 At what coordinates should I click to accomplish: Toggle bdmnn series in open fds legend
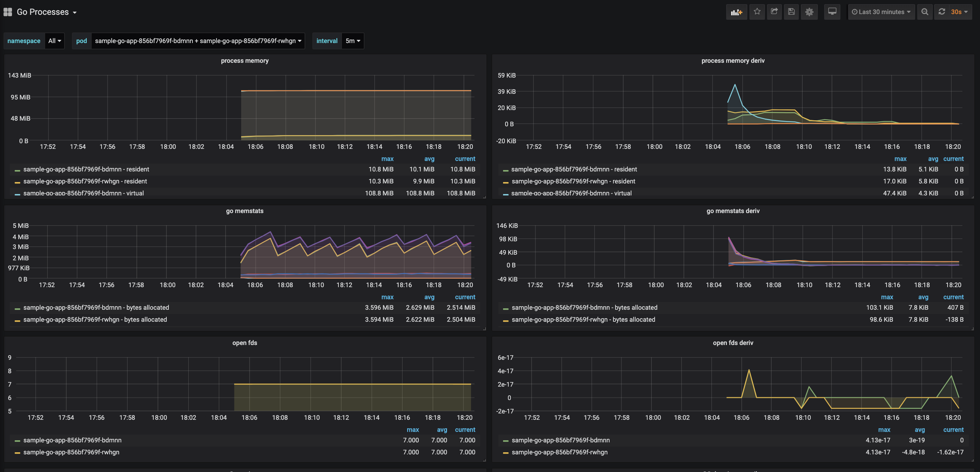[x=72, y=440]
